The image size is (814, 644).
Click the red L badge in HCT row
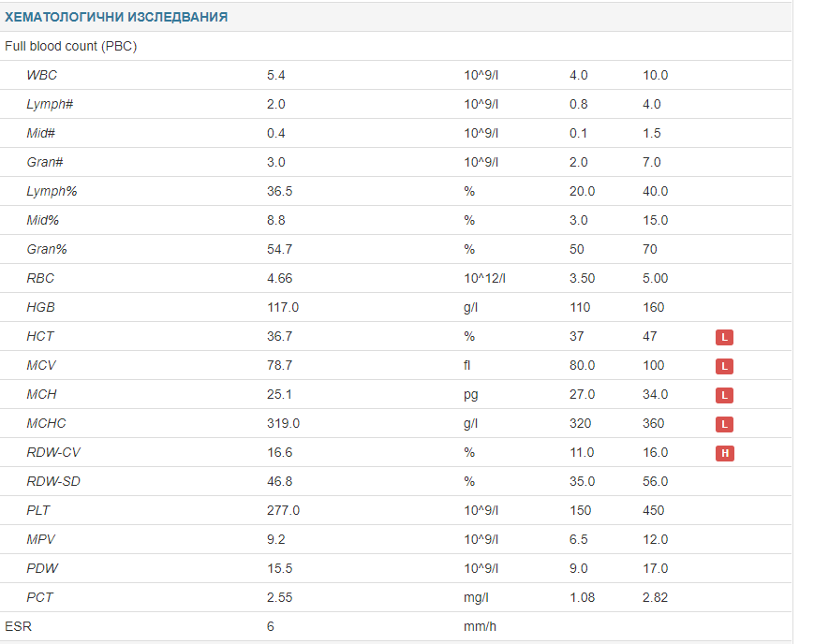pos(724,337)
